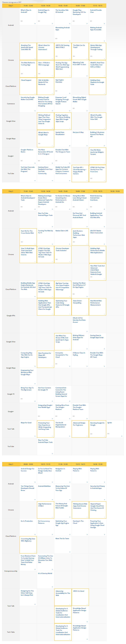Image resolution: width=126 pixels, height=644 pixels.
Task: Add What's New In Android? using plus sign
Action: tap(35, 24)
